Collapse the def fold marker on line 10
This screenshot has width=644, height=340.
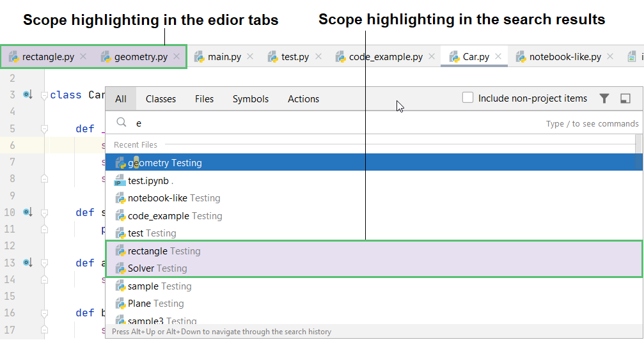(x=44, y=212)
